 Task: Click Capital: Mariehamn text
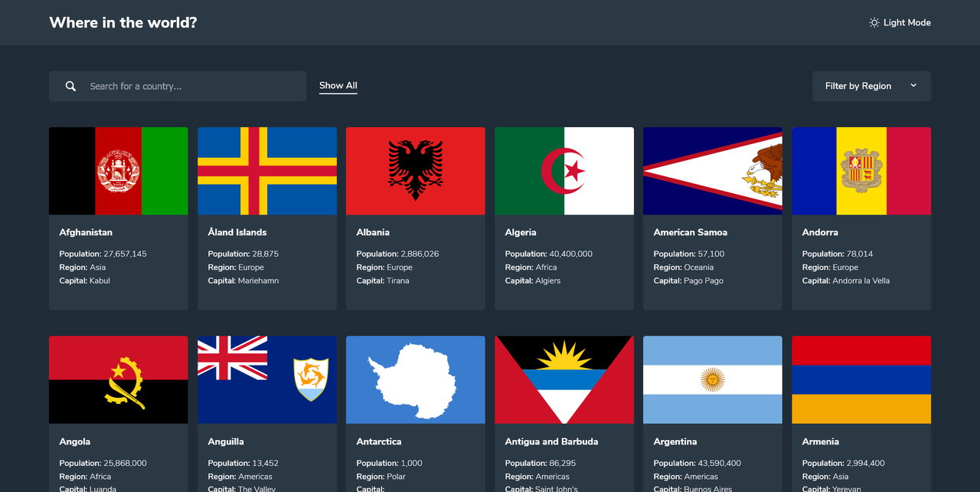(243, 280)
